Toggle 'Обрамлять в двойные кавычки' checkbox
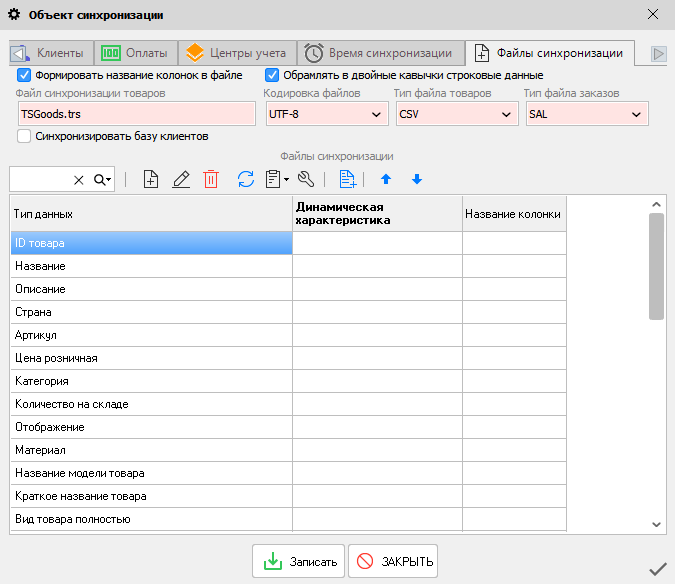Screen dimensions: 675x584 pyautogui.click(x=272, y=75)
